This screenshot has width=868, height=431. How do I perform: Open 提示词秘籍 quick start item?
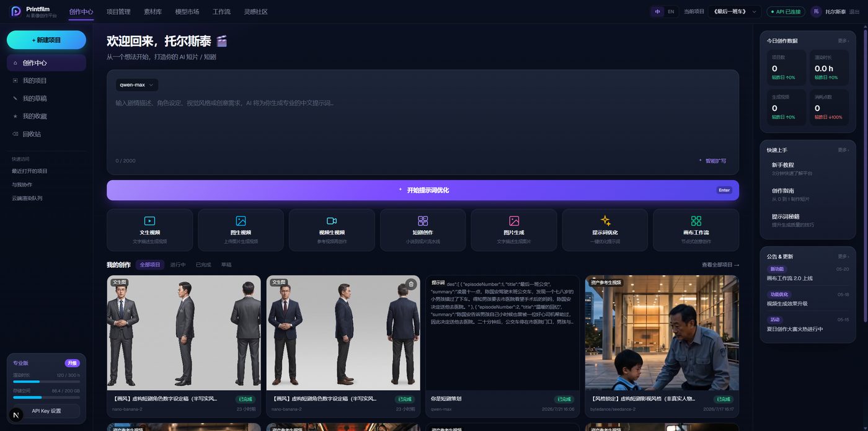click(808, 220)
